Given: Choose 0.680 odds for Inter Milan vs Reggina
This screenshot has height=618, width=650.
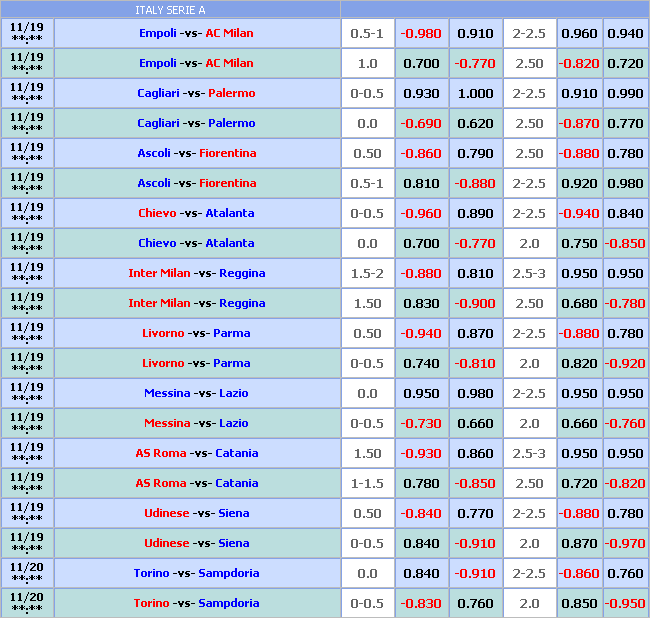Looking at the screenshot, I should 579,303.
